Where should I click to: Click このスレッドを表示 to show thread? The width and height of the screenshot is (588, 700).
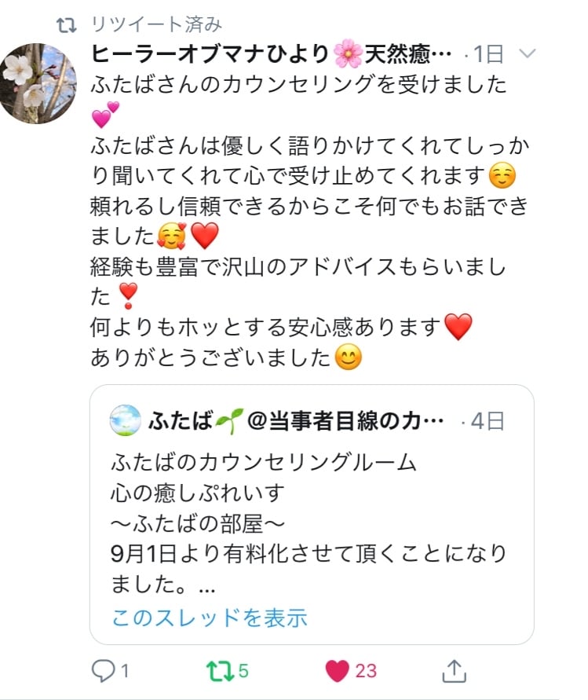[x=209, y=618]
